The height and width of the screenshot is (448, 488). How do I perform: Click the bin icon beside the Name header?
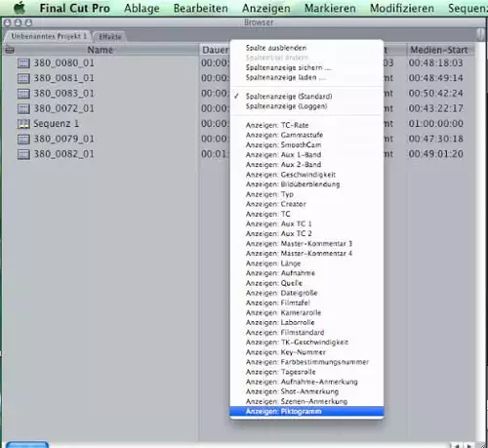pos(10,50)
